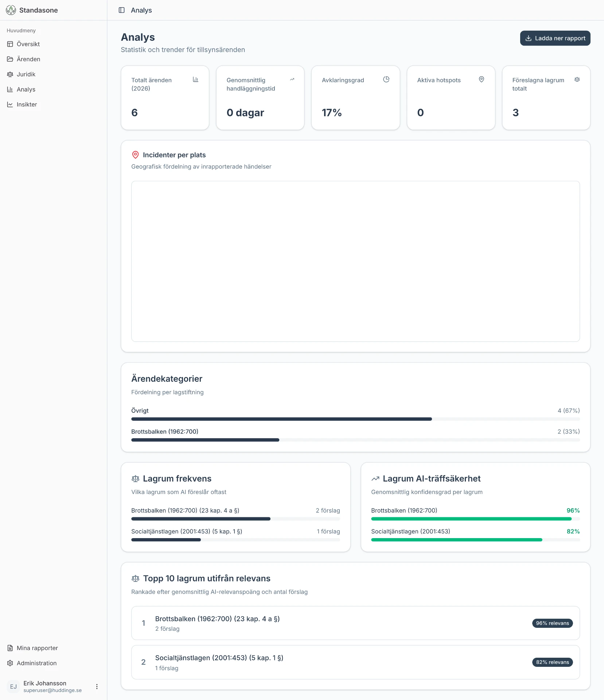The height and width of the screenshot is (700, 604).
Task: Click the map pin icon in Aktiva hotspots card
Action: pos(482,79)
